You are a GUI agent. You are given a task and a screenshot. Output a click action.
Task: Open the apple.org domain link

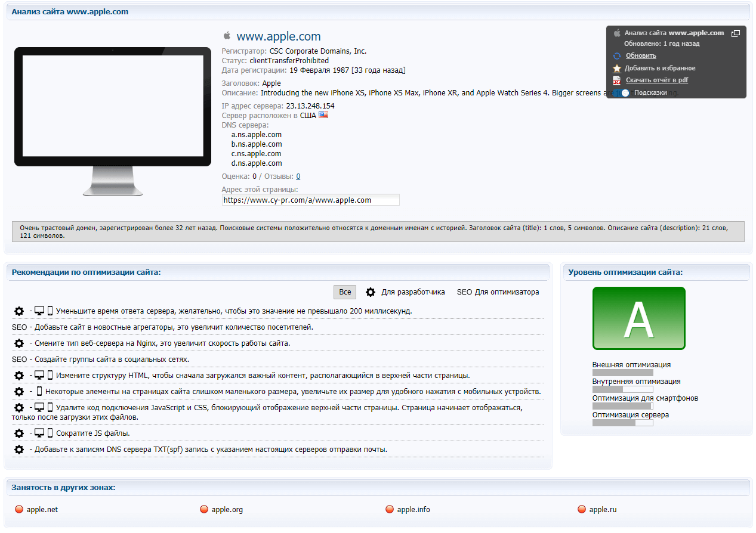click(227, 510)
